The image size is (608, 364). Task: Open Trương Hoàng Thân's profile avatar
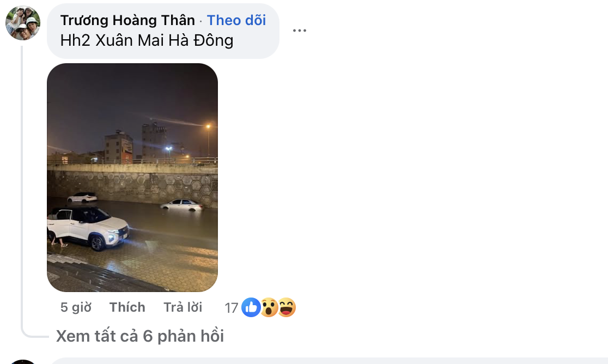[23, 23]
